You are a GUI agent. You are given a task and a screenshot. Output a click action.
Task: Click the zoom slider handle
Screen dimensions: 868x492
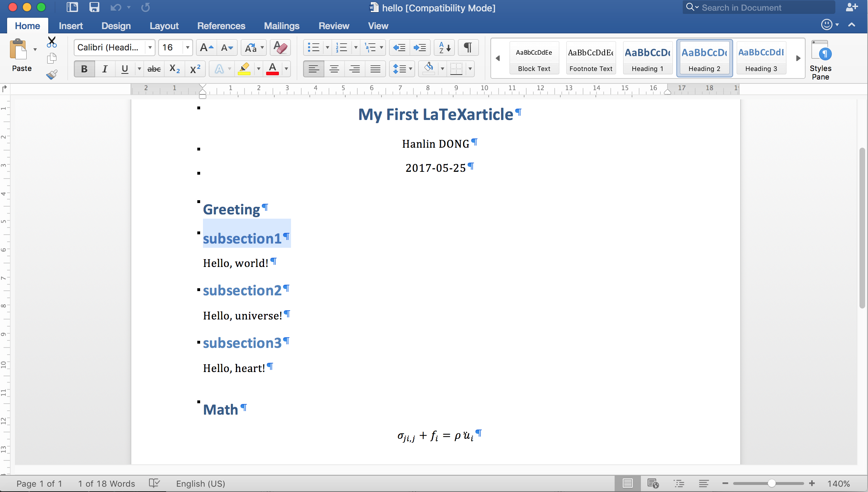click(771, 483)
